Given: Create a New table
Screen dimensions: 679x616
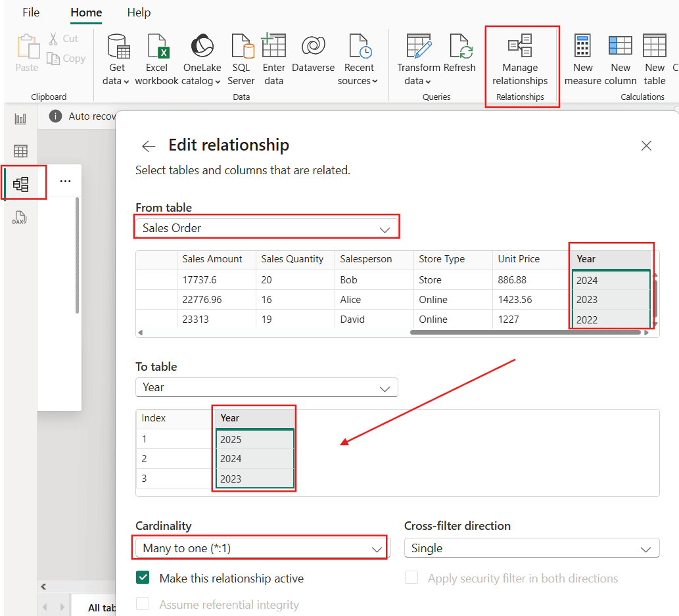Looking at the screenshot, I should coord(654,59).
